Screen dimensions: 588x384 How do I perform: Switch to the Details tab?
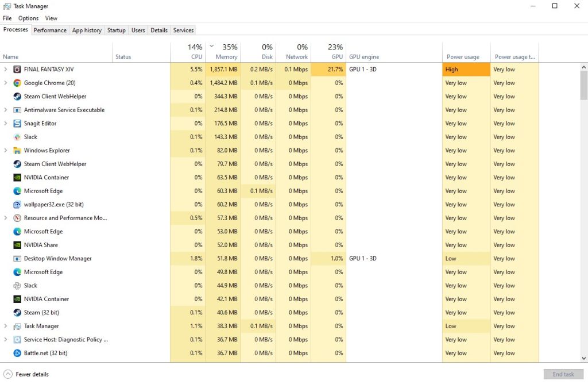click(159, 30)
